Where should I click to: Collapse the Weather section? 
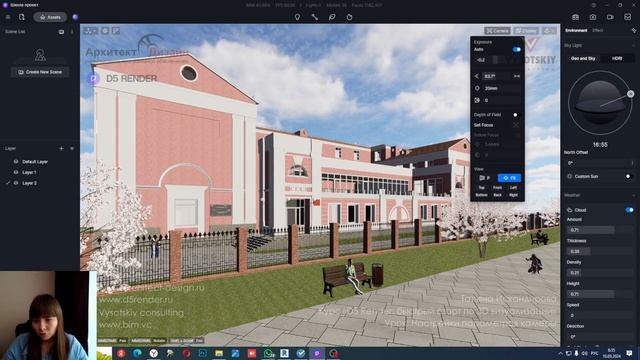click(633, 195)
